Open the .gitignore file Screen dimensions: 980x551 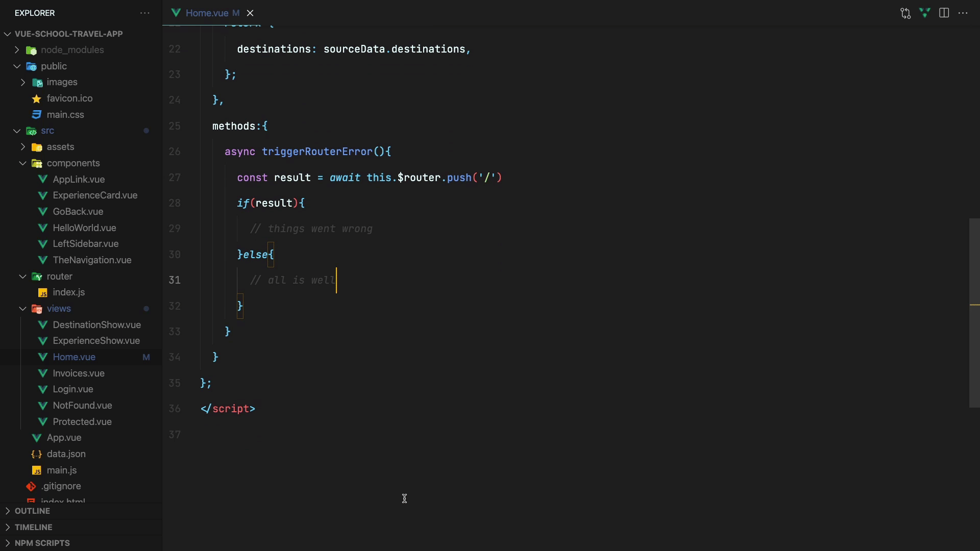[x=61, y=486]
